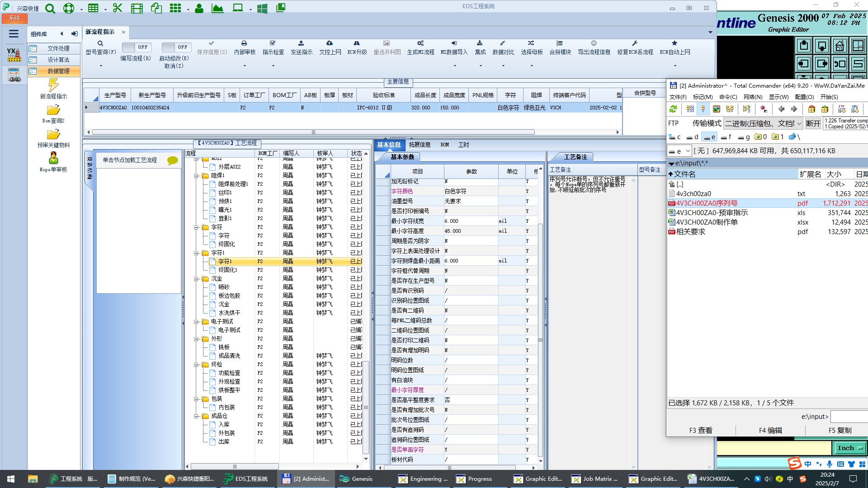Click the 断开 disconnect button
The image size is (868, 488).
[x=812, y=123]
